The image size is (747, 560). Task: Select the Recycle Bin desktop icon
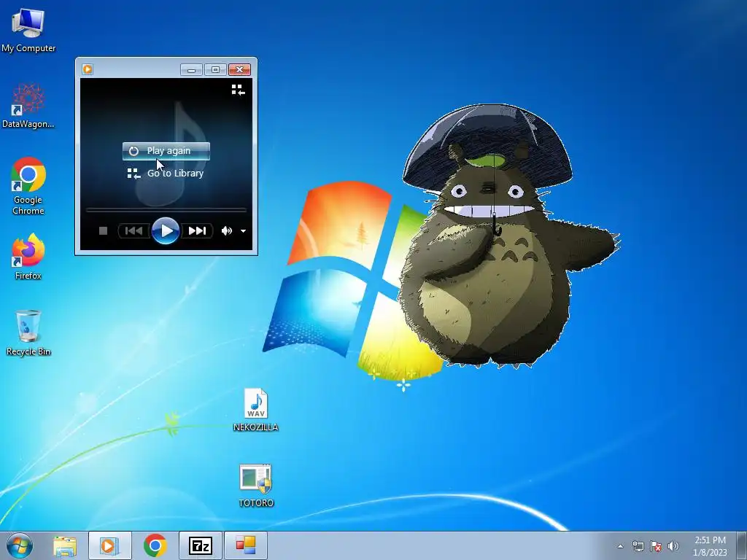pyautogui.click(x=28, y=332)
